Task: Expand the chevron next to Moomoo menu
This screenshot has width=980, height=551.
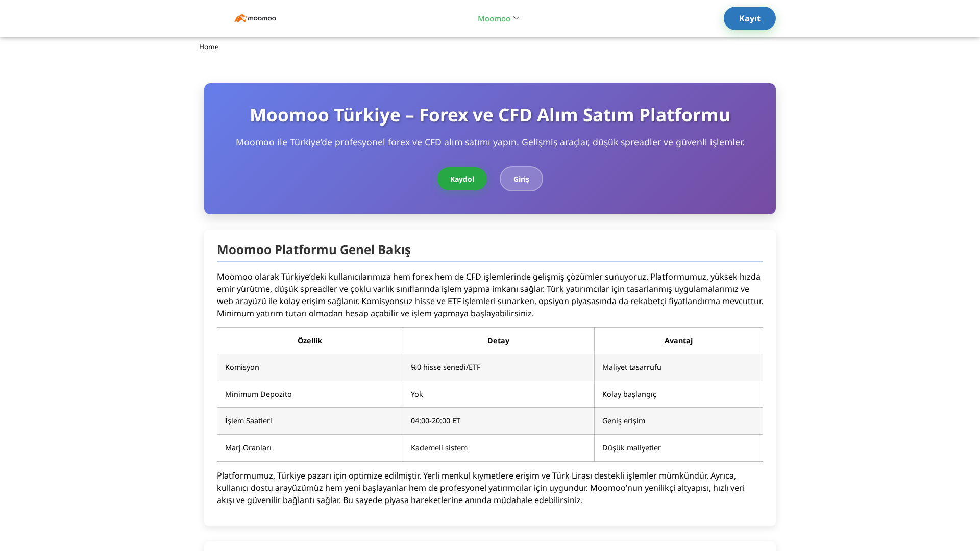Action: 516,18
